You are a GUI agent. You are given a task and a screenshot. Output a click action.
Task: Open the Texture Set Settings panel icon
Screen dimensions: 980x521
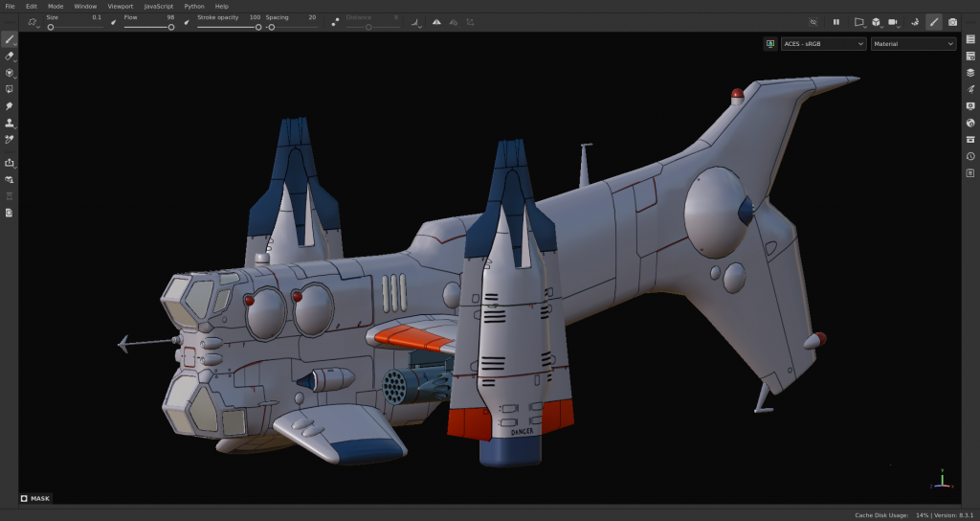coord(970,57)
